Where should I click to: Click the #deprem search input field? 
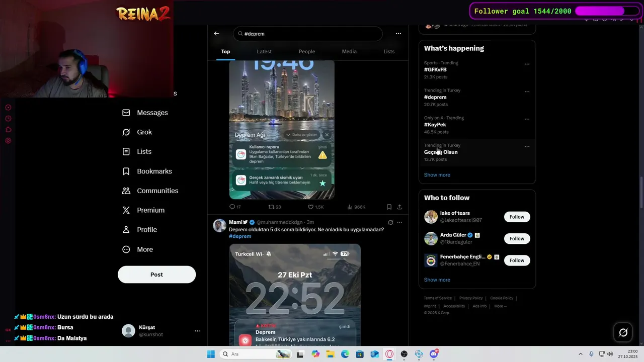click(308, 34)
